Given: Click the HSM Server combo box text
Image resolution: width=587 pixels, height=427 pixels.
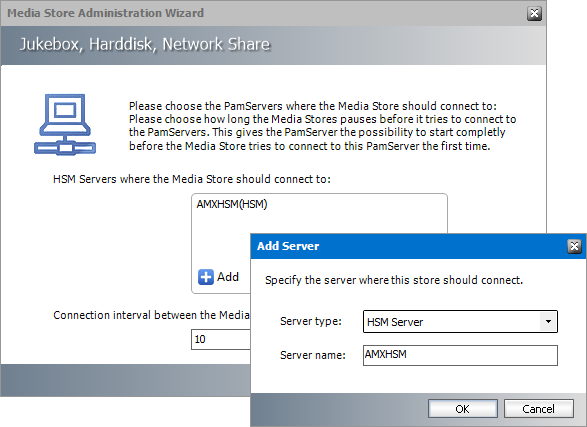Looking at the screenshot, I should pos(395,322).
